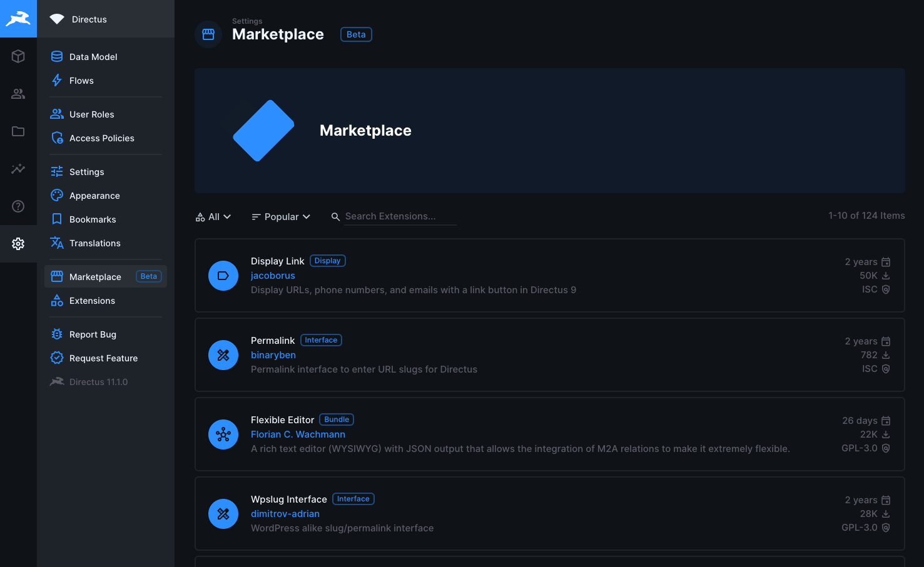Click the Access Policies shield icon
Viewport: 924px width, 567px height.
click(x=57, y=138)
